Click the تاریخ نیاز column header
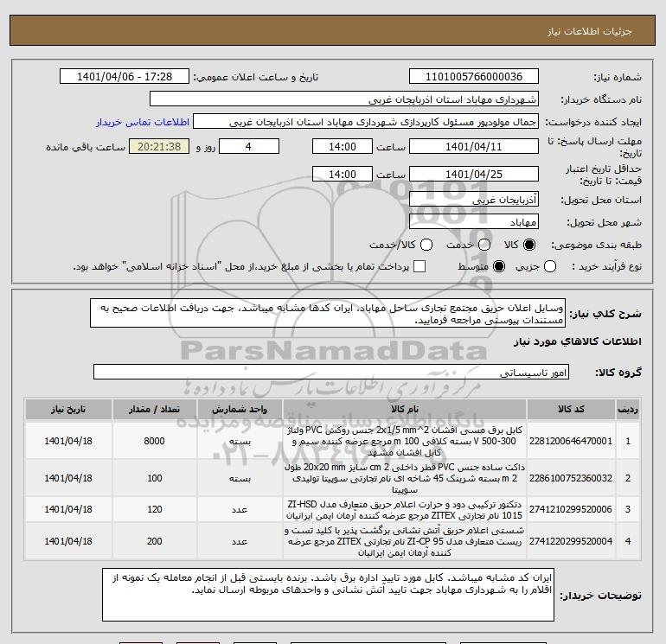This screenshot has height=644, width=666. 68,409
